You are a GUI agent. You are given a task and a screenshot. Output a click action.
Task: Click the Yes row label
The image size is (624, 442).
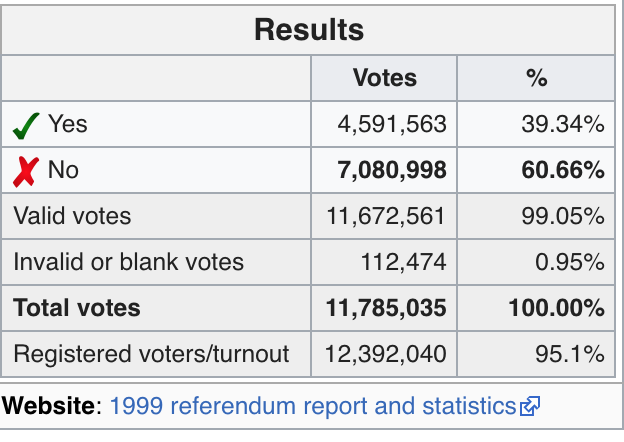67,124
